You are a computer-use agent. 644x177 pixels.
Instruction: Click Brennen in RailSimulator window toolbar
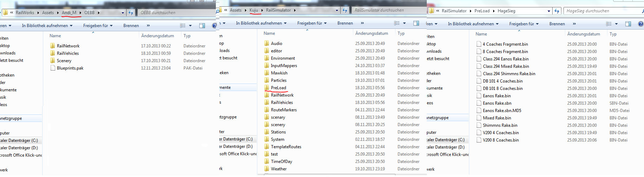pos(345,23)
